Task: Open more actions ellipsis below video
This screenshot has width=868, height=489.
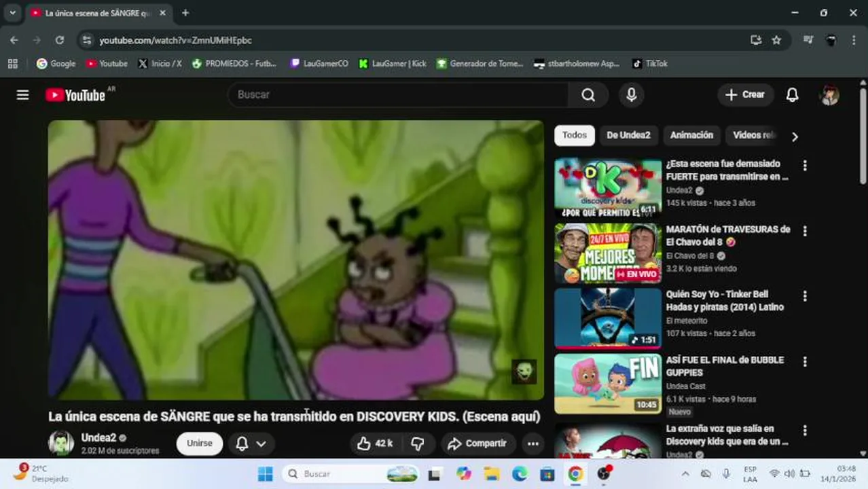Action: [x=533, y=443]
